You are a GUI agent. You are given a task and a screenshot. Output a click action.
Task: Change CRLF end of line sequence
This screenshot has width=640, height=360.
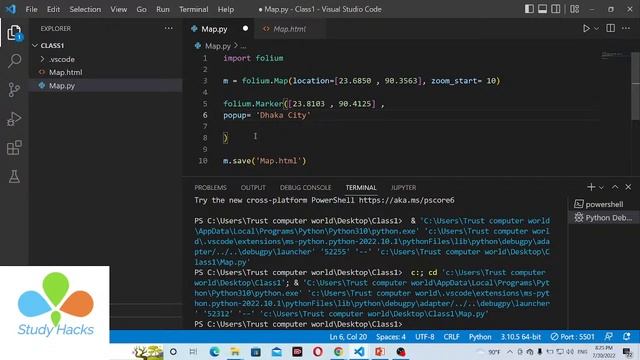click(x=451, y=337)
